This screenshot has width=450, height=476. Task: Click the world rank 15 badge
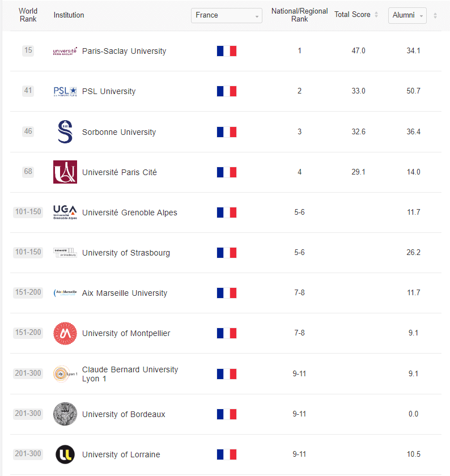pos(28,50)
